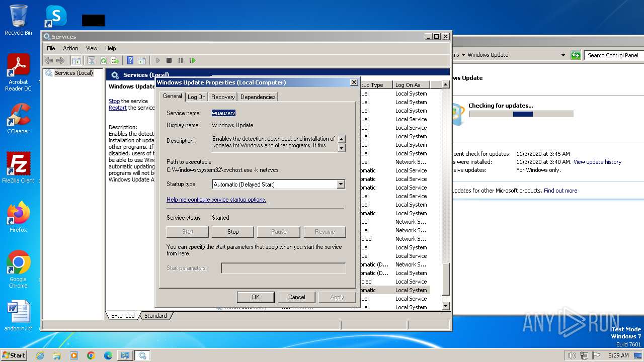Click the Forward arrow in Services toolbar

coord(60,60)
